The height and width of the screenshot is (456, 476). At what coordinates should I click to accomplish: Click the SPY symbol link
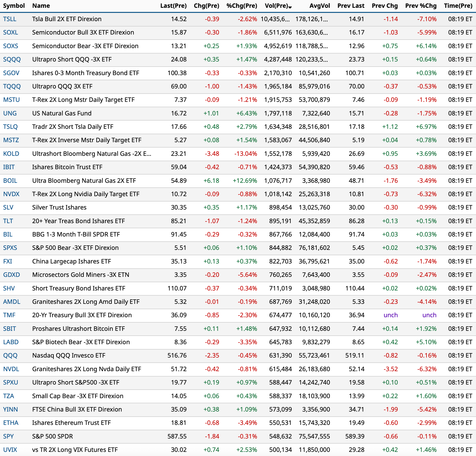[9, 436]
